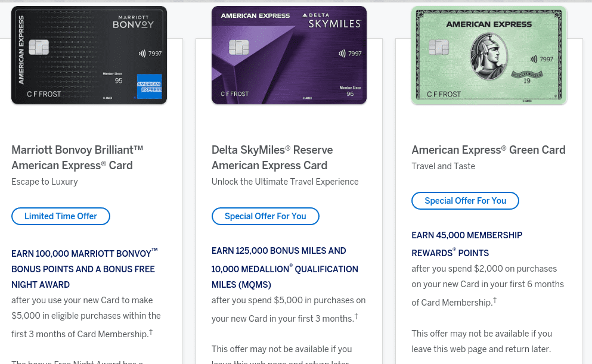Click the blue American Express logo on Marriott card
Image resolution: width=592 pixels, height=364 pixels.
point(148,85)
